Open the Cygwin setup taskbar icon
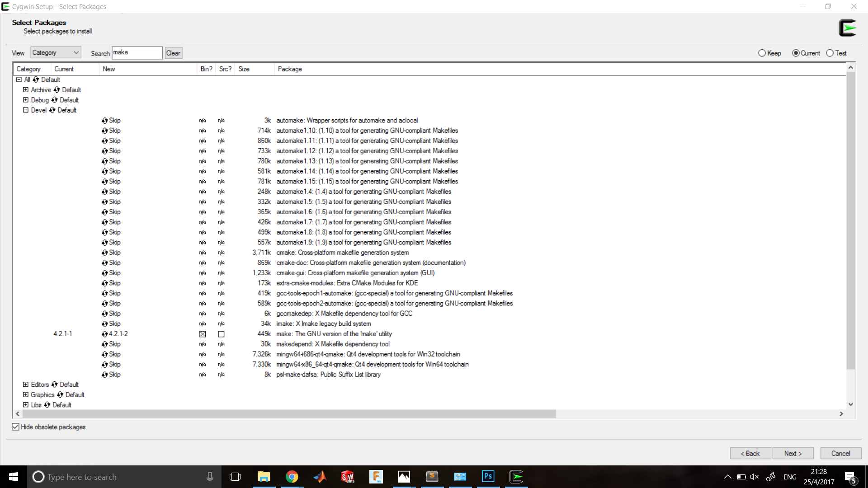868x488 pixels. click(x=516, y=477)
